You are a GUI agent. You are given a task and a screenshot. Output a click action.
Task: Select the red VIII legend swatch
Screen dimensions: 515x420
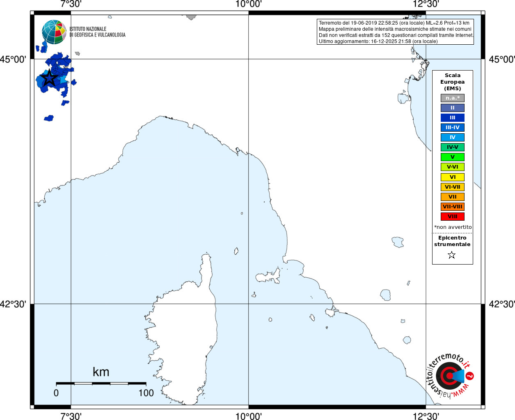pos(453,217)
